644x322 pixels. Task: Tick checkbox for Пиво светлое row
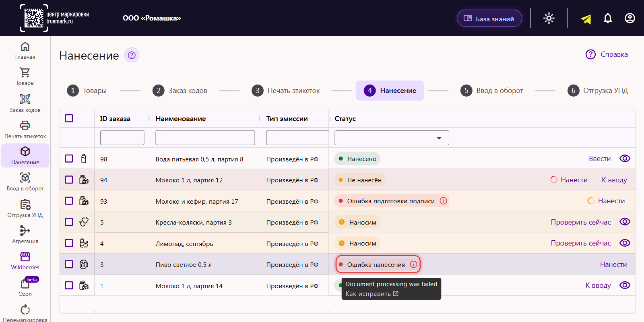(69, 264)
